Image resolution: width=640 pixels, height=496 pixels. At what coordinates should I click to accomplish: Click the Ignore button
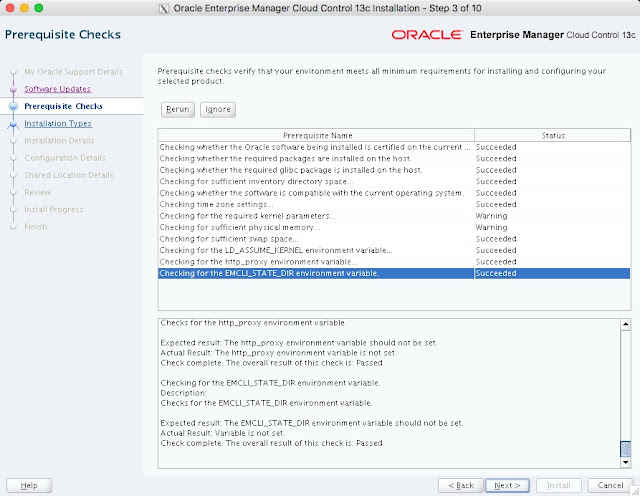tap(218, 109)
